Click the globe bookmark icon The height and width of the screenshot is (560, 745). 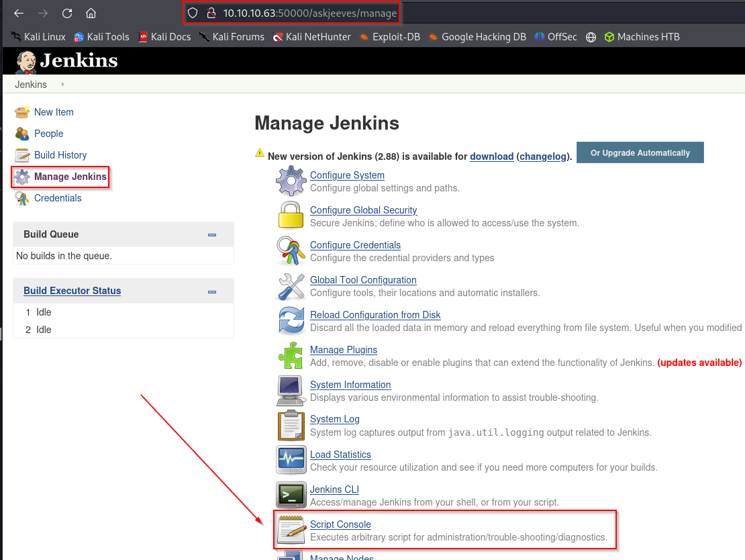coord(591,37)
